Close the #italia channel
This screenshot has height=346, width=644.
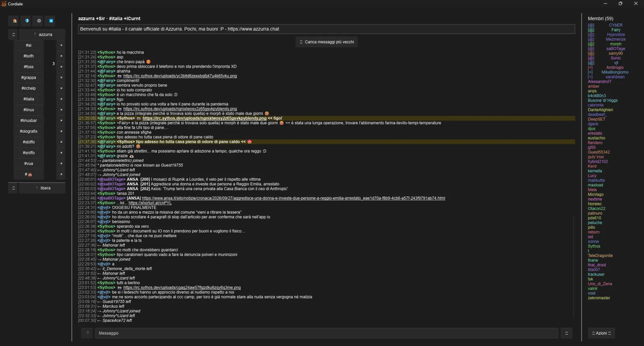point(61,99)
